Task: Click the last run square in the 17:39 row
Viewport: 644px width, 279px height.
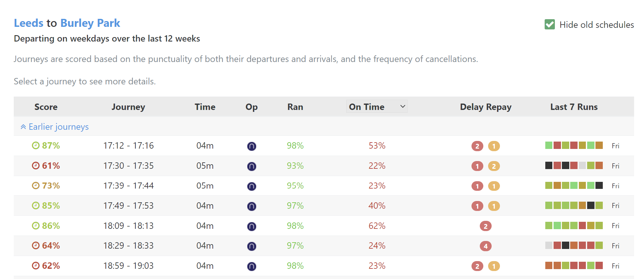Action: click(599, 185)
